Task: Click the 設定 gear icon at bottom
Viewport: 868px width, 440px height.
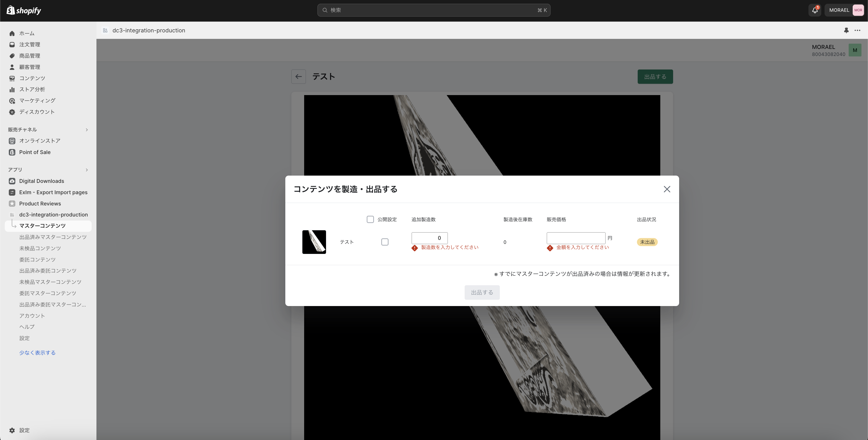Action: (x=12, y=430)
